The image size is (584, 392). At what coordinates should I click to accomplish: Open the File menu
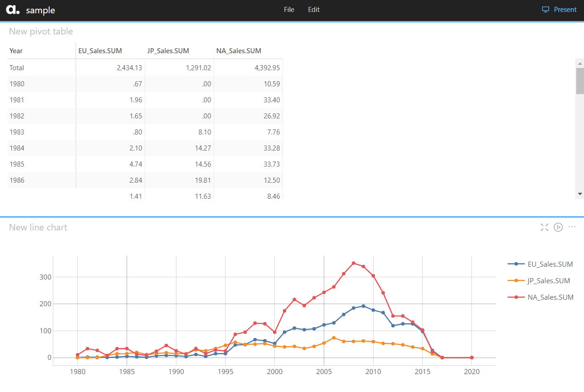pyautogui.click(x=289, y=10)
